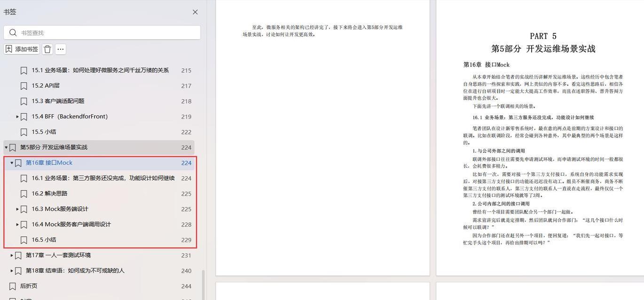
Task: Click page heading 第16章 接口Mock
Action: pos(486,65)
